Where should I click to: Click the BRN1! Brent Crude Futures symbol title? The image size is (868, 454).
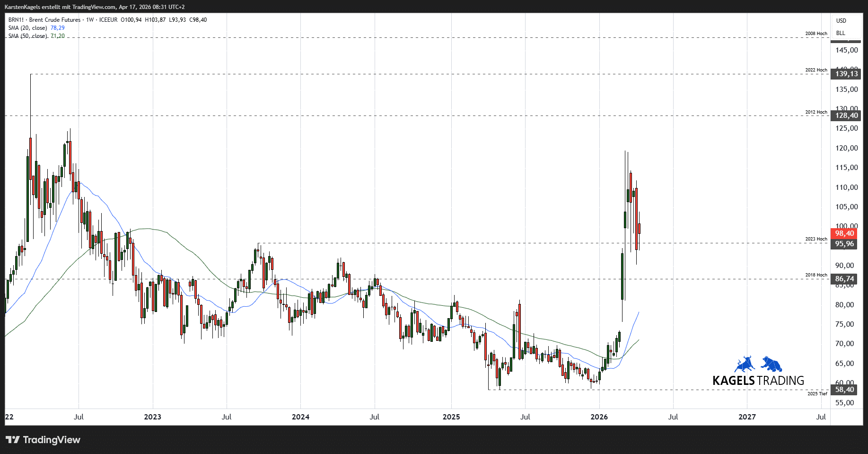44,20
